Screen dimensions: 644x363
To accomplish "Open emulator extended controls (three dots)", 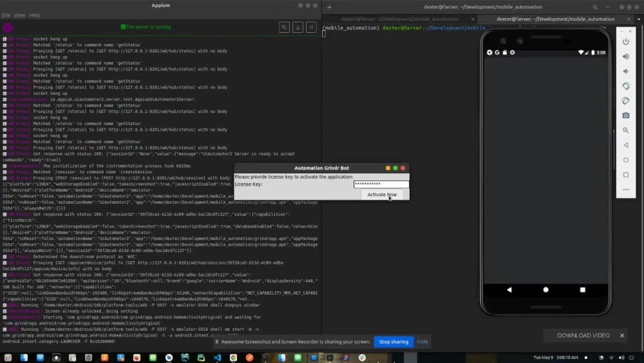I will (x=625, y=190).
